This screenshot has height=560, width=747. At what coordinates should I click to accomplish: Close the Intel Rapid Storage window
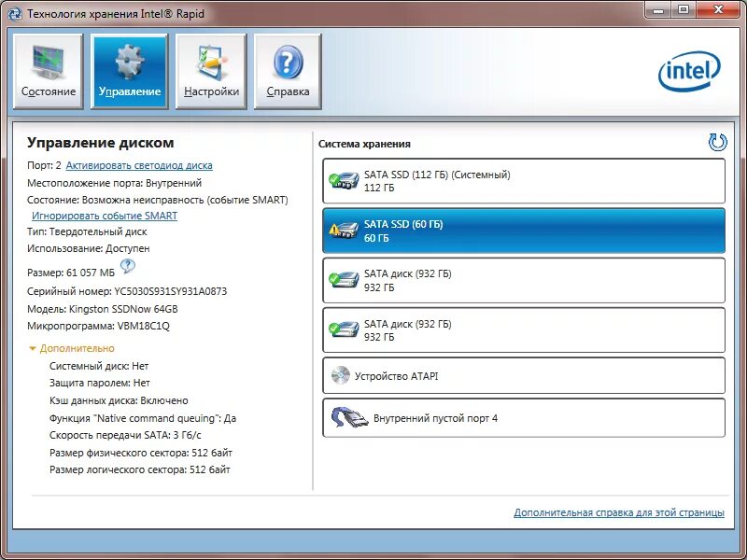tap(719, 9)
